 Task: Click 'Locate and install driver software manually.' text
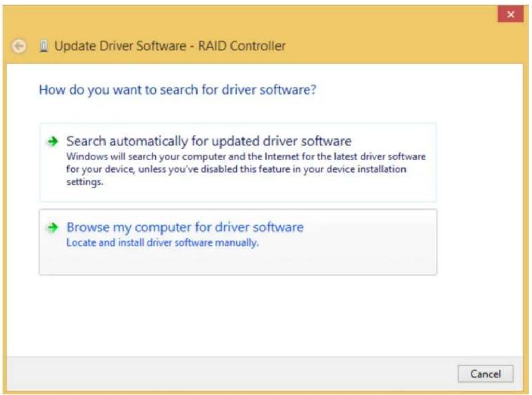[x=163, y=242]
